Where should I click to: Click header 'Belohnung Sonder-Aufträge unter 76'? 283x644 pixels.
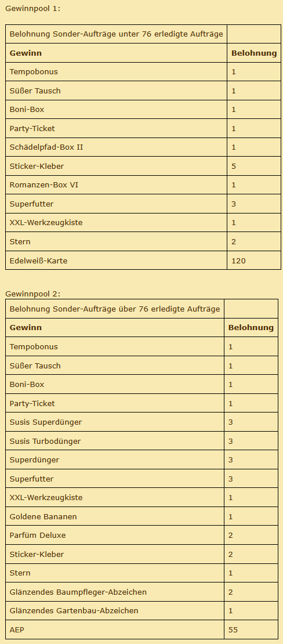click(116, 34)
